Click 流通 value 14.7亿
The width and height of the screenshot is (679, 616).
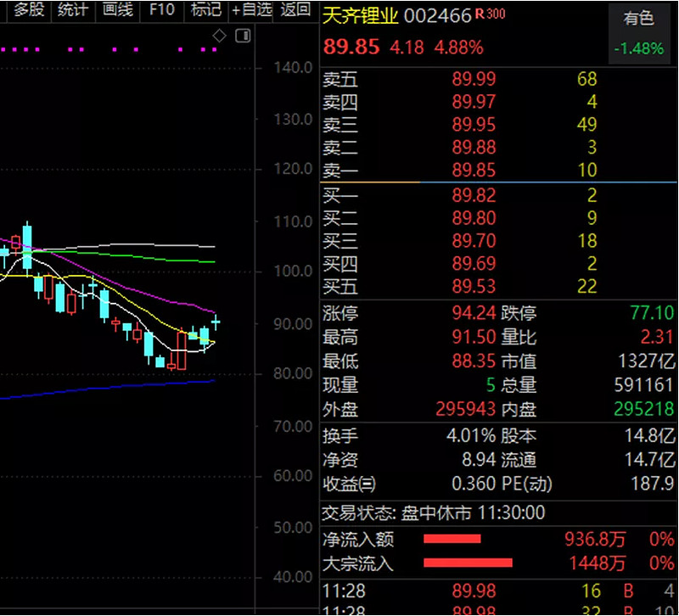point(649,460)
